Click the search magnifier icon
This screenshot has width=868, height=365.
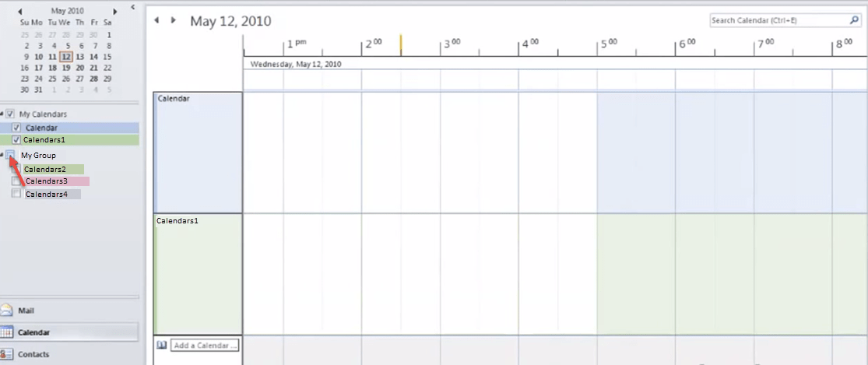tap(853, 20)
